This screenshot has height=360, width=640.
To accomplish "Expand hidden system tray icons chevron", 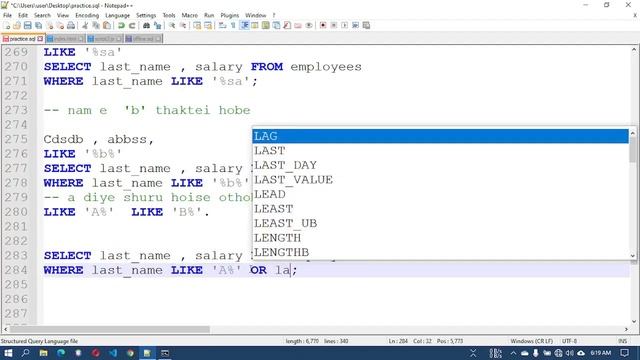I will [513, 353].
